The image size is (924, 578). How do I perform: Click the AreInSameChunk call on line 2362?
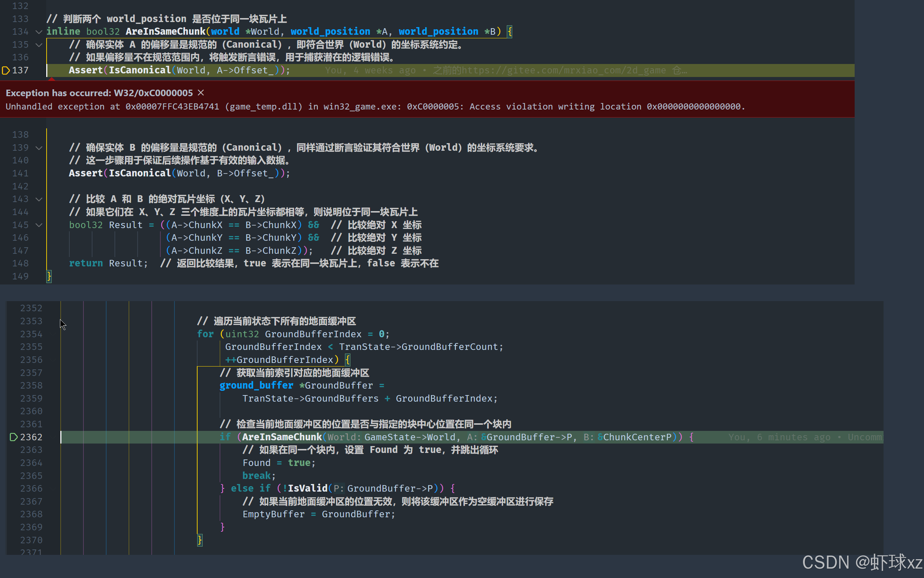[x=282, y=437]
